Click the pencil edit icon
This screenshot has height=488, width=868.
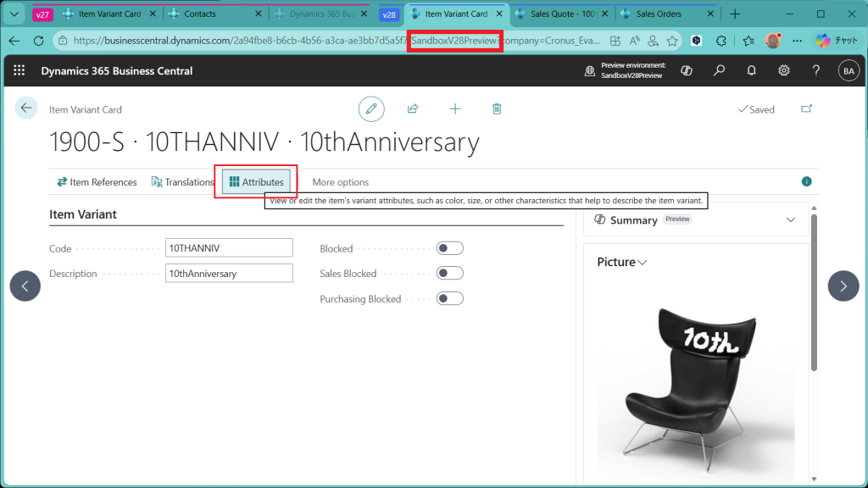coord(370,108)
